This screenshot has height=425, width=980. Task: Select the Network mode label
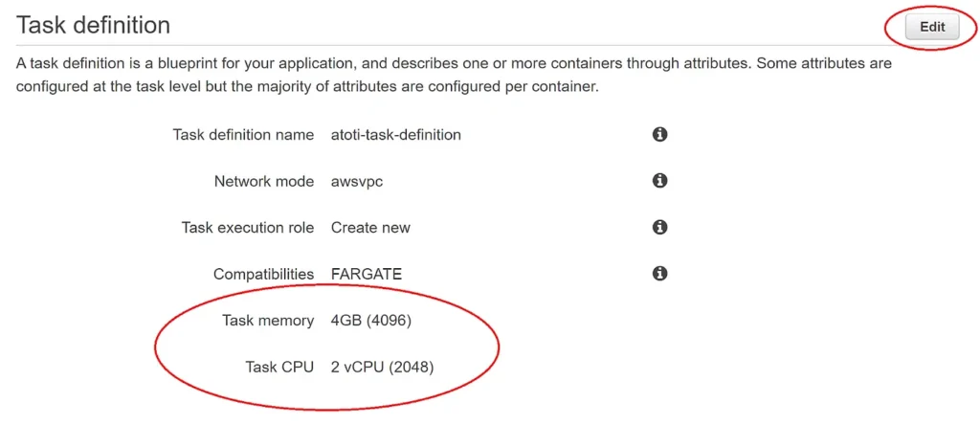pyautogui.click(x=264, y=181)
